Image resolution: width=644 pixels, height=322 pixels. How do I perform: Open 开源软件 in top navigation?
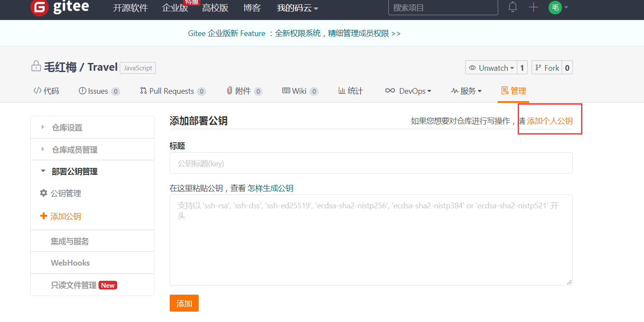[x=130, y=8]
